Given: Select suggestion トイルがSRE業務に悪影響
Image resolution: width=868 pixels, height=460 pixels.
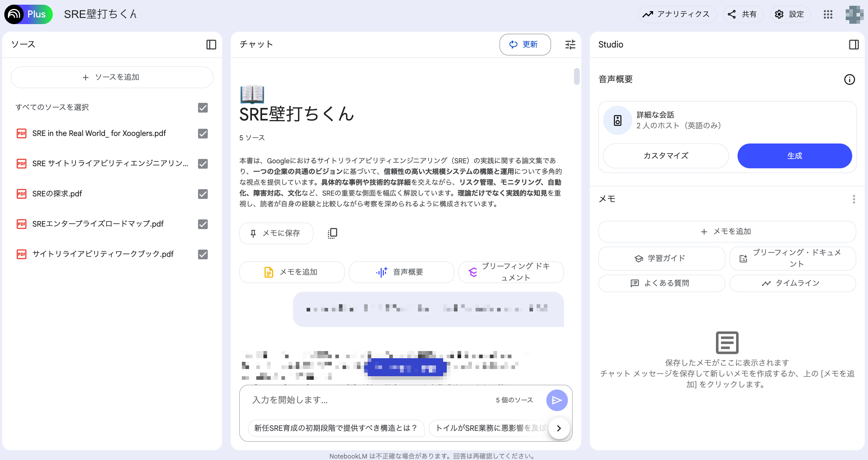Looking at the screenshot, I should coord(489,428).
